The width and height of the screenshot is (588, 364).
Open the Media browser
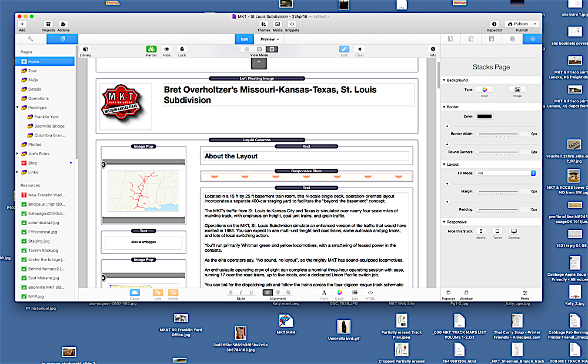[x=278, y=24]
